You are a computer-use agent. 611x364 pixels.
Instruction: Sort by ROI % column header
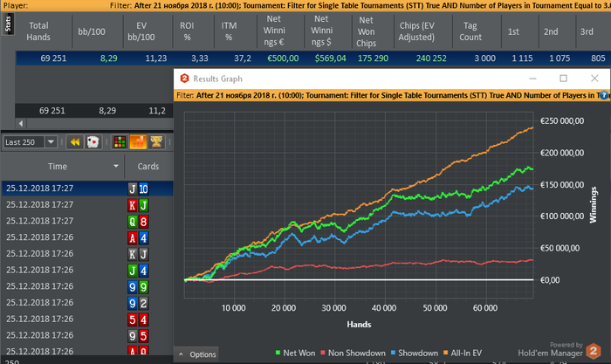187,31
